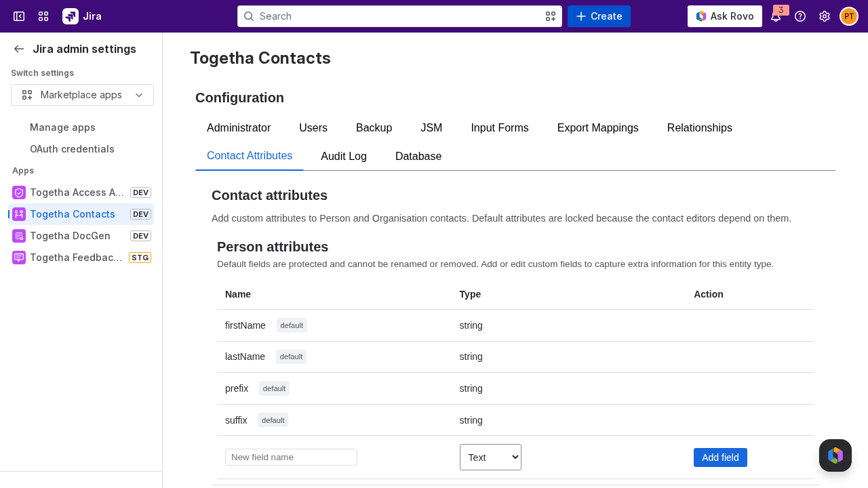Viewport: 868px width, 488px height.
Task: Click the Togetha Feedback app icon
Action: [x=19, y=258]
